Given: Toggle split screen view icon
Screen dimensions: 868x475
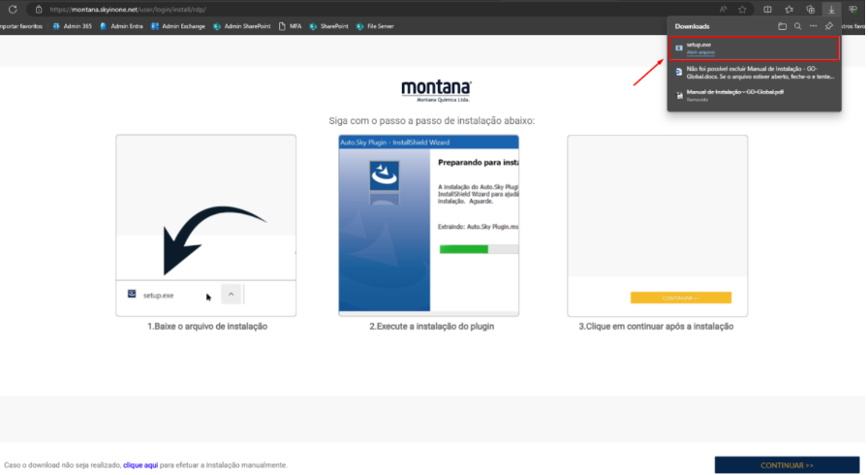Looking at the screenshot, I should pos(767,9).
